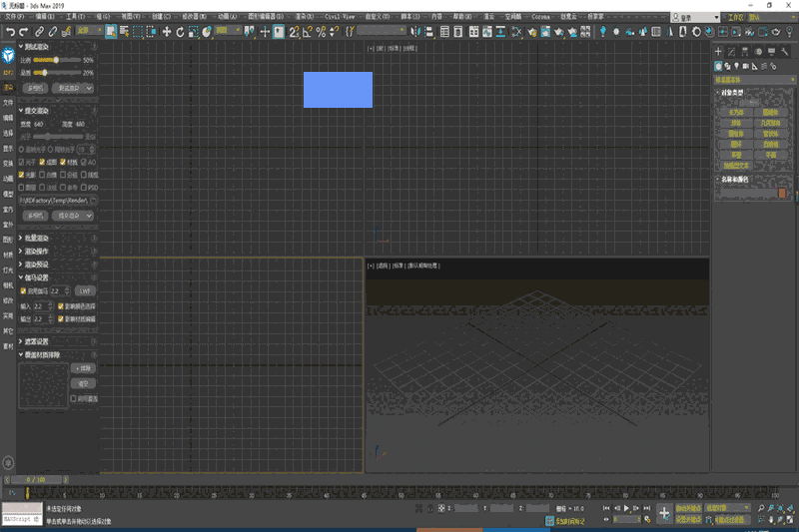The width and height of the screenshot is (799, 532).
Task: Open the Create tab in command panel
Action: [x=718, y=51]
